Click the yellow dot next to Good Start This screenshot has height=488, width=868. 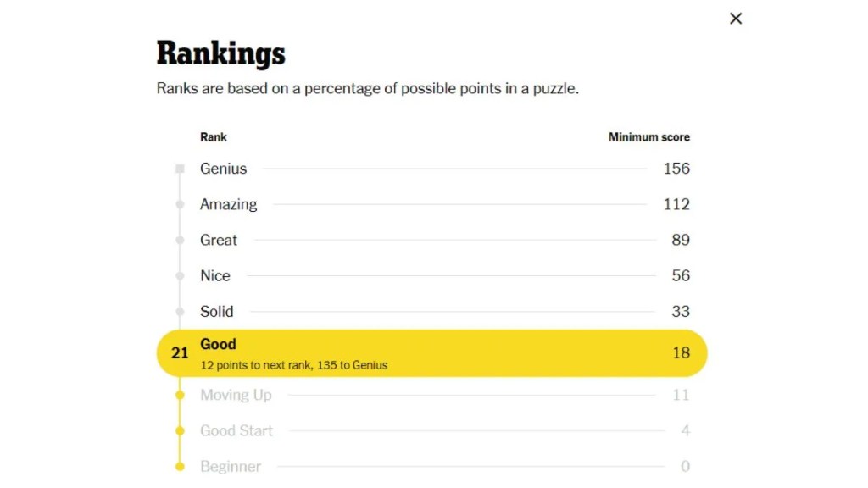pos(180,430)
